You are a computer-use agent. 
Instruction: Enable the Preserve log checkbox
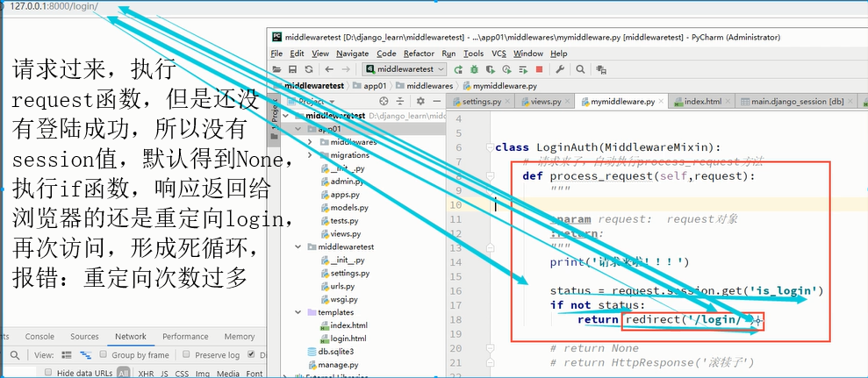[x=187, y=354]
